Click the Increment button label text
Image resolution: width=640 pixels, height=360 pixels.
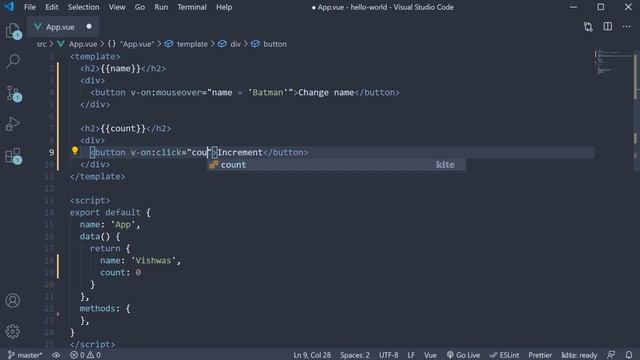(240, 152)
